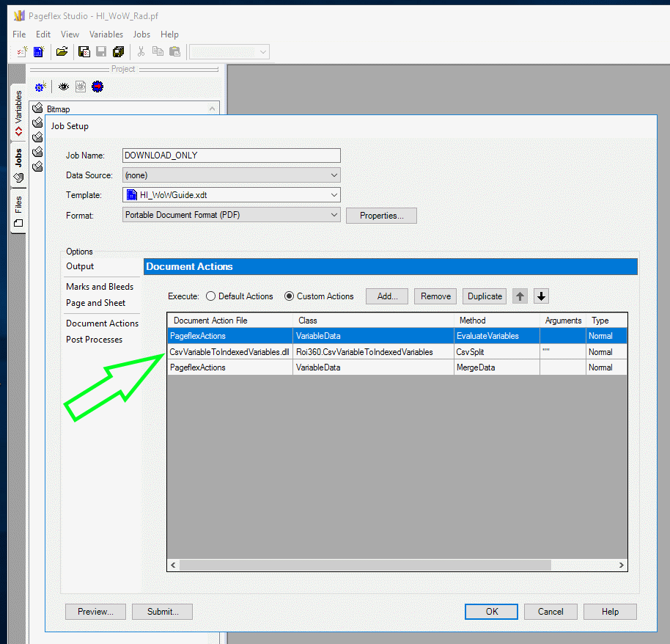The width and height of the screenshot is (670, 644).
Task: Click the Arguments column header
Action: point(563,321)
